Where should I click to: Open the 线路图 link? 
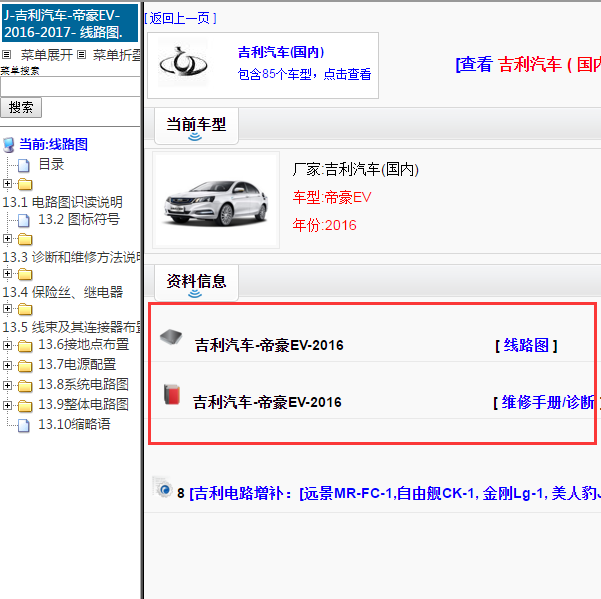pyautogui.click(x=526, y=345)
